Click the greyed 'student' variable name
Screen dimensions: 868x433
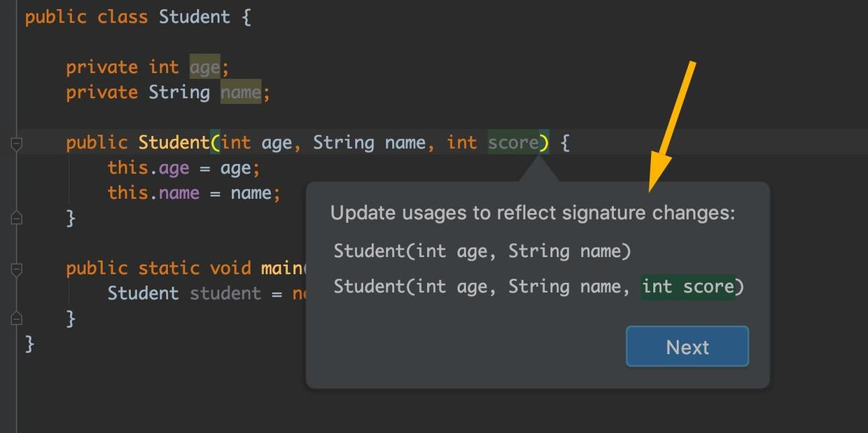pos(225,294)
